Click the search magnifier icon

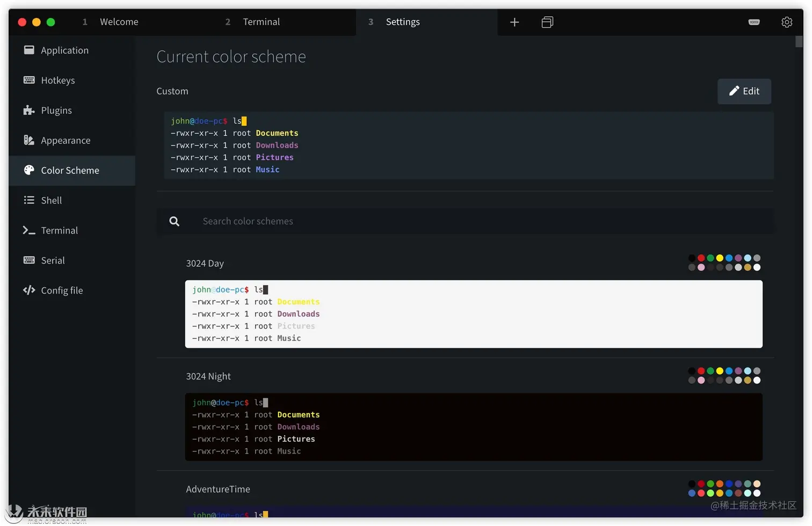(175, 221)
